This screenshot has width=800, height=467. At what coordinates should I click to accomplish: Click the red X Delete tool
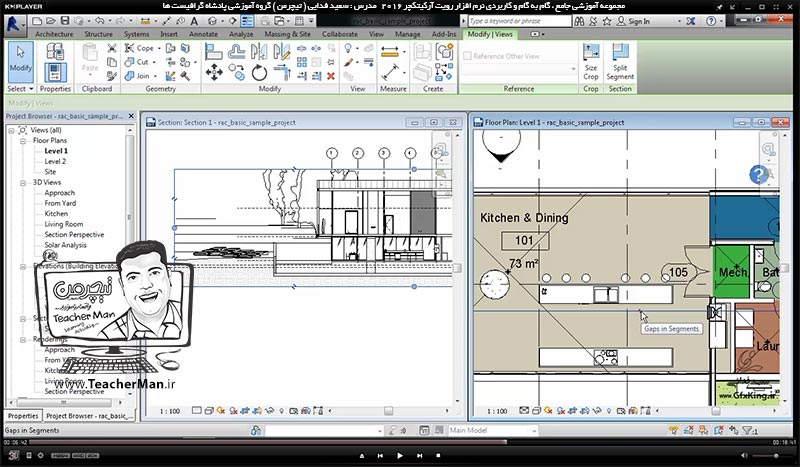pos(331,76)
